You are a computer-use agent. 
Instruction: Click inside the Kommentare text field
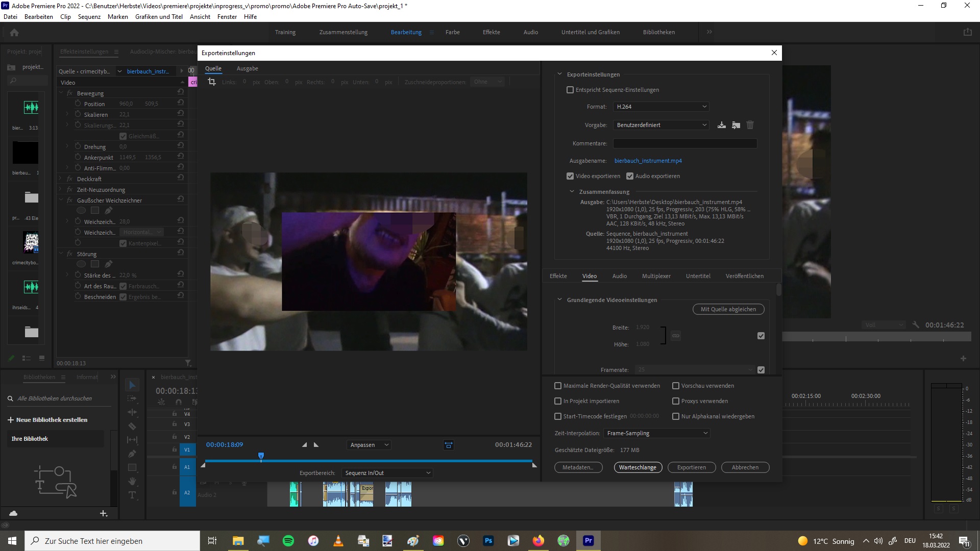coord(684,143)
